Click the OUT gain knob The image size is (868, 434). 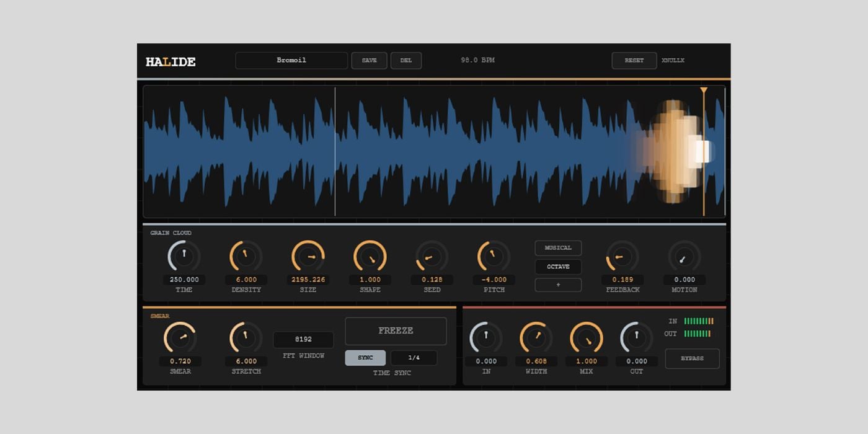(637, 337)
